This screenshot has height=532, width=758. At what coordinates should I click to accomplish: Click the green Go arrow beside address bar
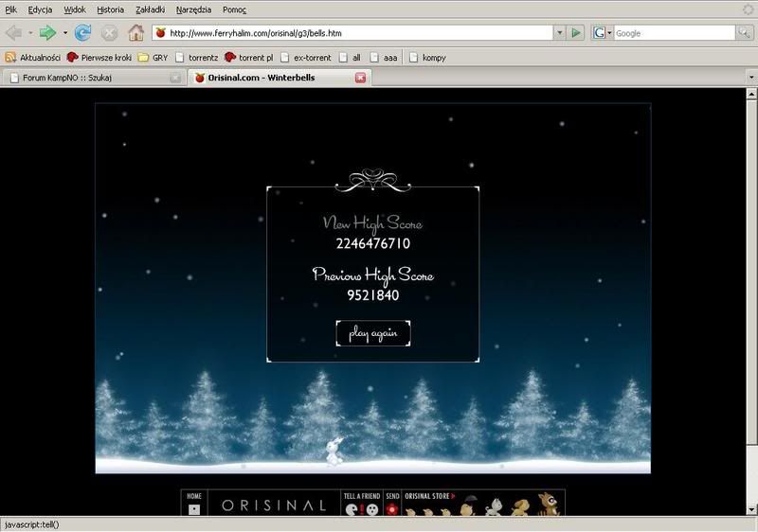576,33
